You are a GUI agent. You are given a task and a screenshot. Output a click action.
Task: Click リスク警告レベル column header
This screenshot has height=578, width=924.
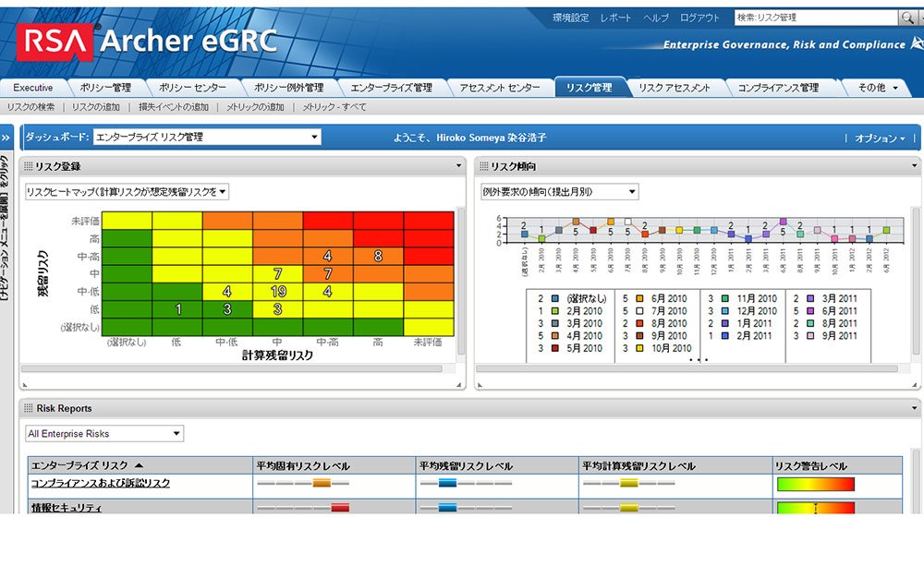point(837,465)
